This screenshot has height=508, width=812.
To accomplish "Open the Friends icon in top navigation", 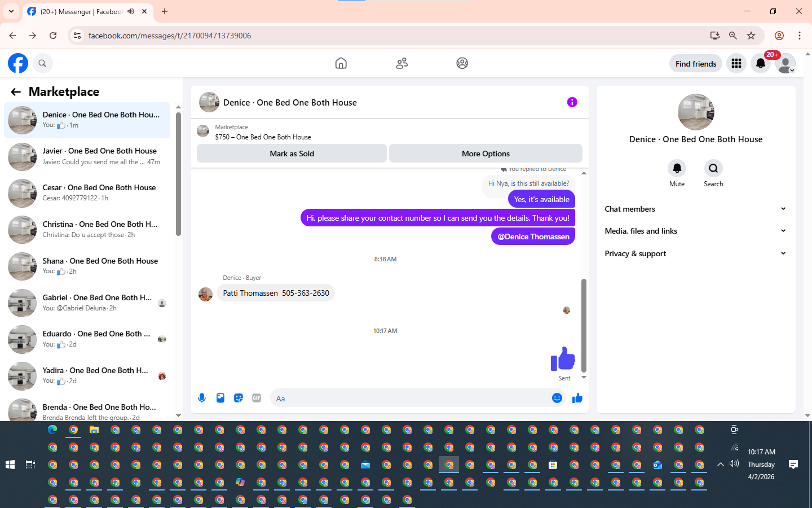I will (x=402, y=63).
